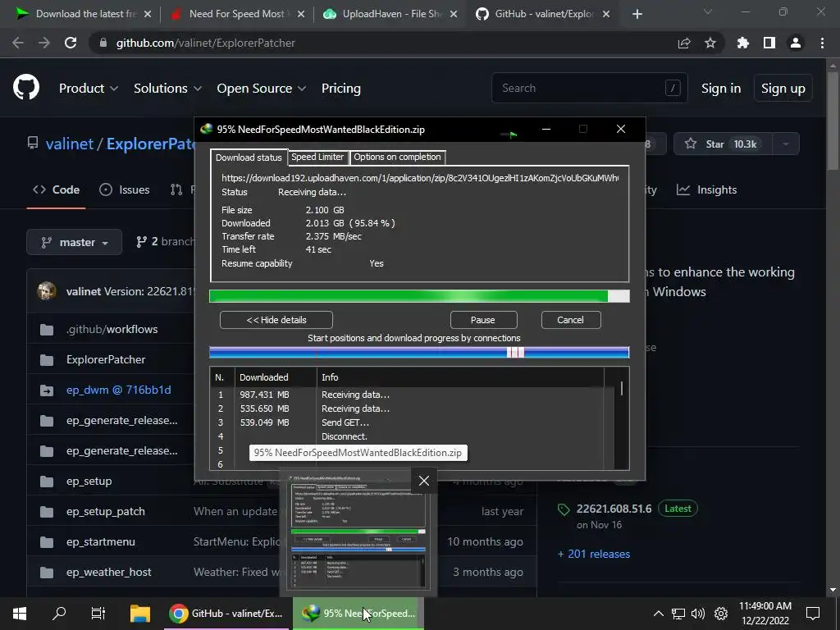Image resolution: width=840 pixels, height=630 pixels.
Task: Open File Explorer from the taskbar
Action: pos(139,614)
